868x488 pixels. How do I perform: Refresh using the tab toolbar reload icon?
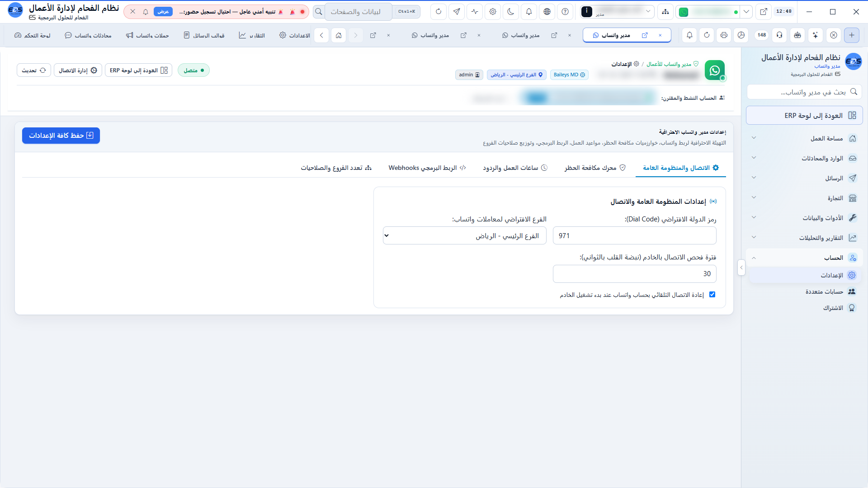point(707,35)
